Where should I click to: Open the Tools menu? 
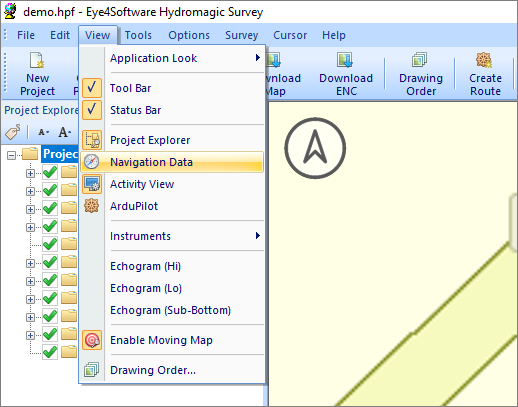point(138,35)
